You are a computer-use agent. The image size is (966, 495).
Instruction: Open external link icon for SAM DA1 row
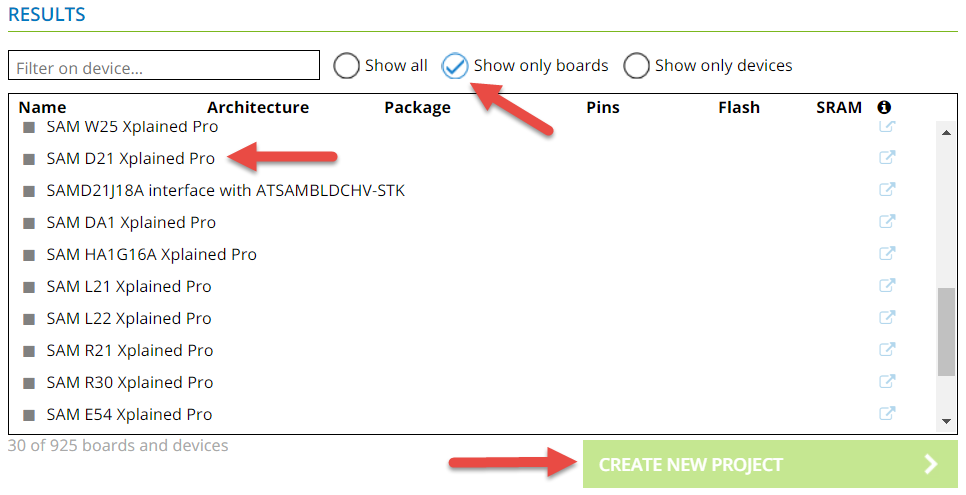coord(886,221)
